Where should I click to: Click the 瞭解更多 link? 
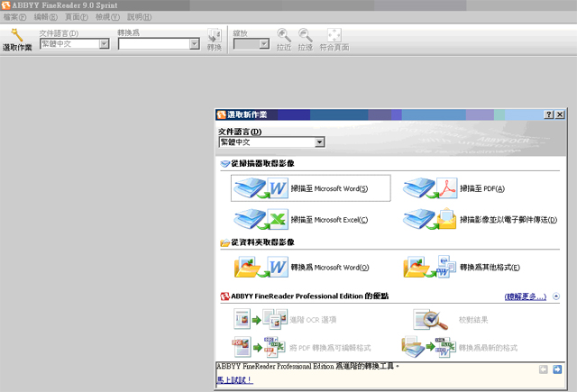click(526, 296)
